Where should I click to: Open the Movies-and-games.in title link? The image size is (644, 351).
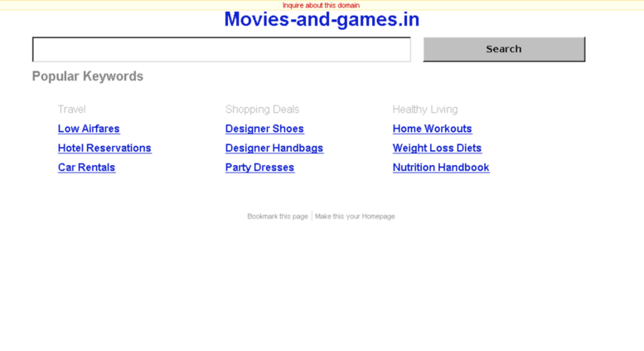(x=322, y=19)
